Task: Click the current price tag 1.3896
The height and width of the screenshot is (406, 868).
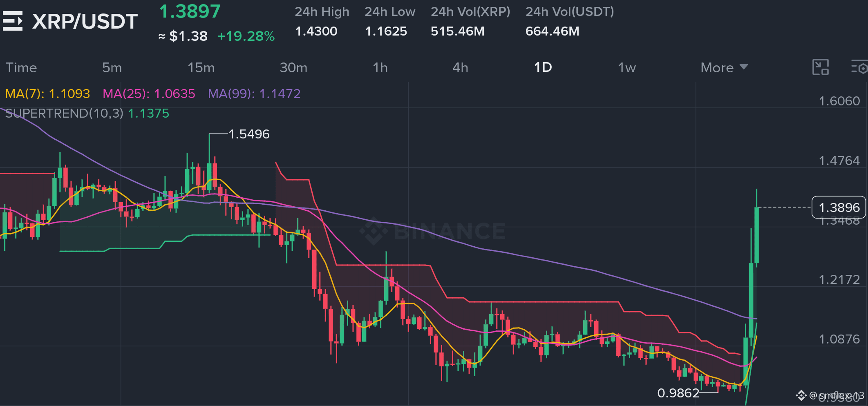Action: tap(839, 207)
